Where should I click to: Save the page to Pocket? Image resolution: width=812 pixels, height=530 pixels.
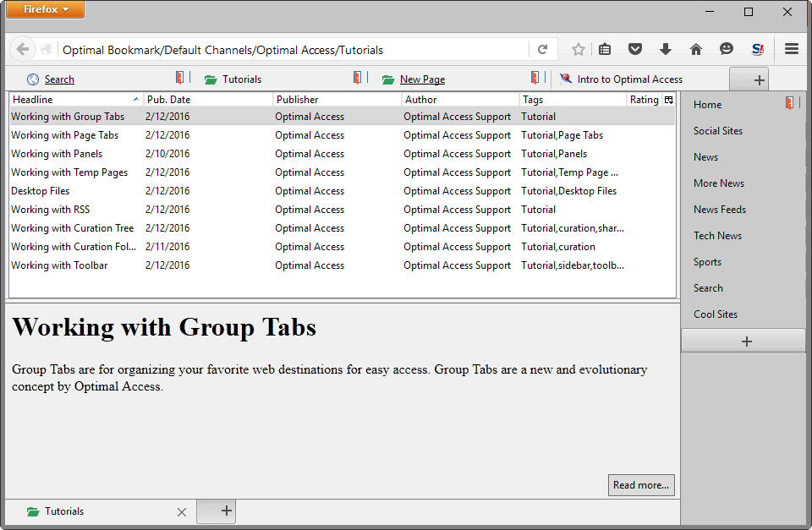click(635, 49)
